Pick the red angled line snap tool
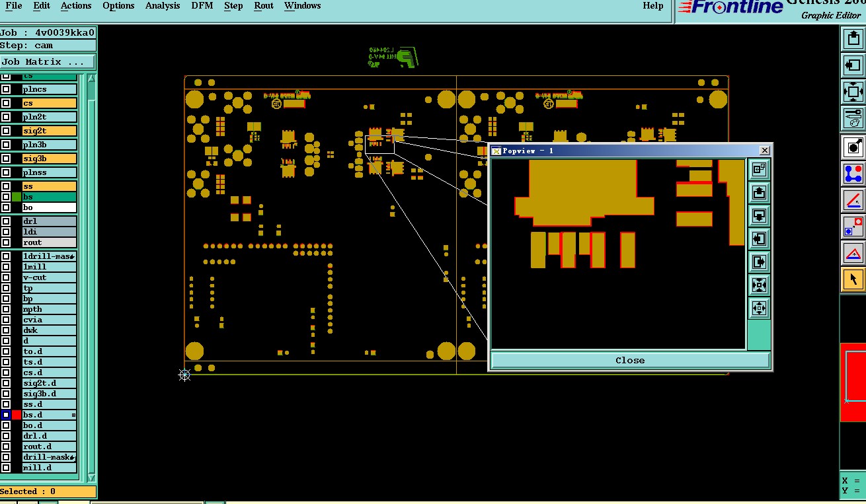This screenshot has height=504, width=866. 853,200
